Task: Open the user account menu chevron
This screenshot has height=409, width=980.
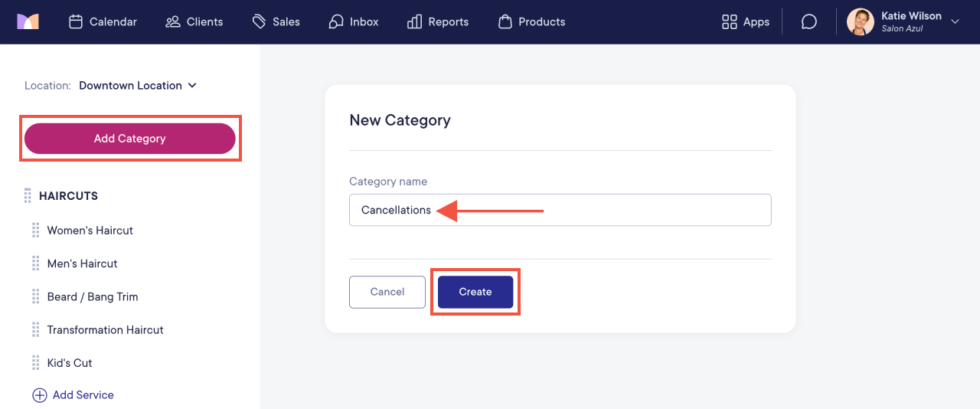Action: coord(955,21)
